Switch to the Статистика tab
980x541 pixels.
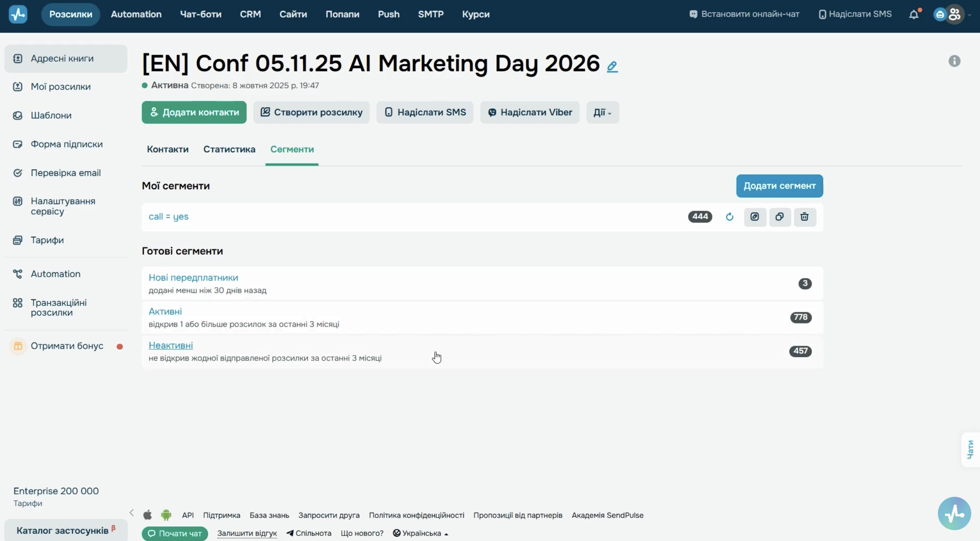[229, 149]
